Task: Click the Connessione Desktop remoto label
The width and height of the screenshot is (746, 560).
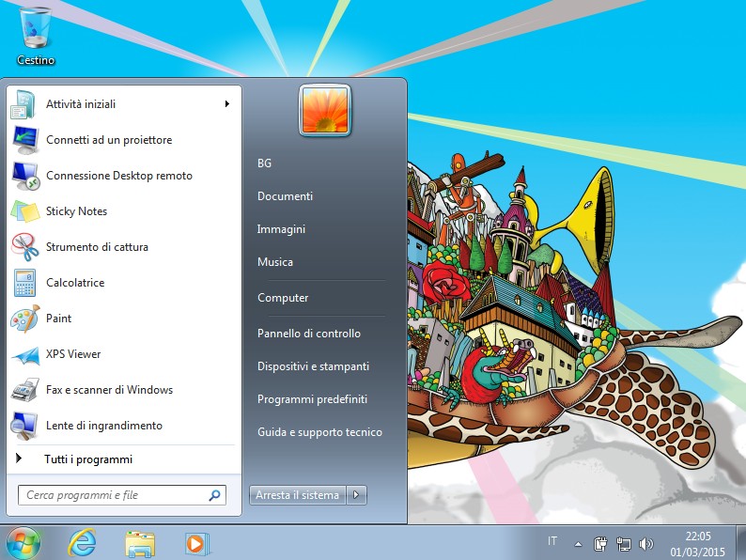Action: (x=119, y=176)
